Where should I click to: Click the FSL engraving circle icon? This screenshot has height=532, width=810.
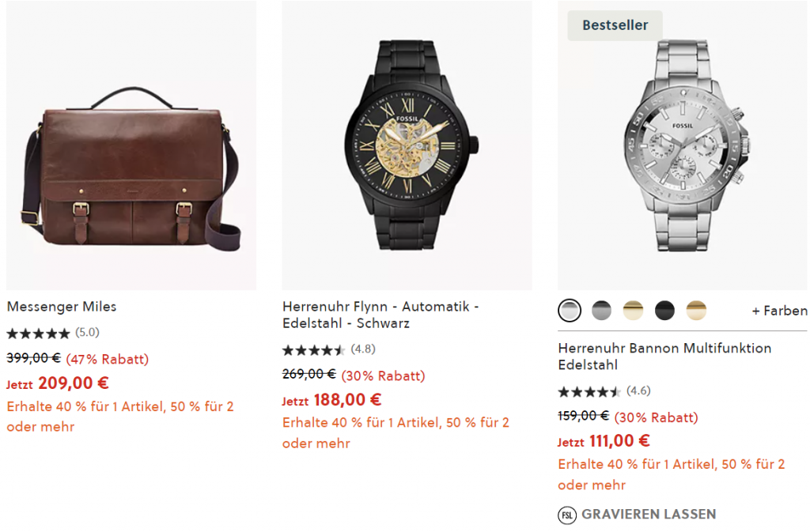pyautogui.click(x=566, y=515)
